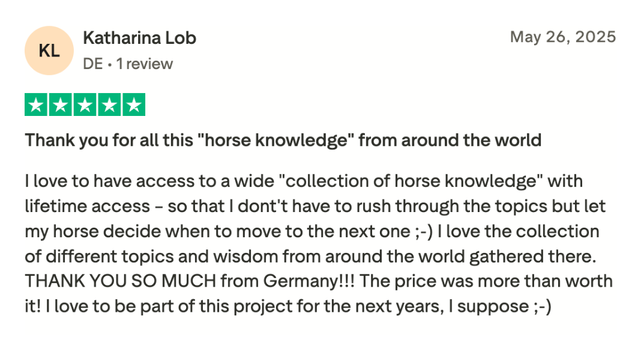644x337 pixels.
Task: Click "THANK YOU SO MUCH" text
Action: [x=121, y=281]
